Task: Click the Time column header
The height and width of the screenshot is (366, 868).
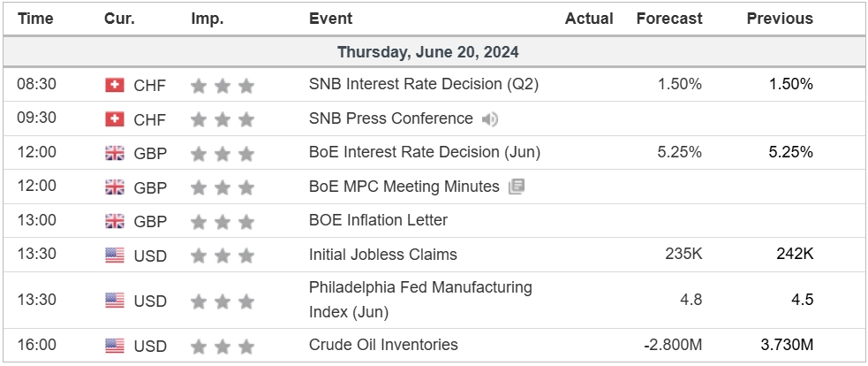Action: tap(35, 19)
